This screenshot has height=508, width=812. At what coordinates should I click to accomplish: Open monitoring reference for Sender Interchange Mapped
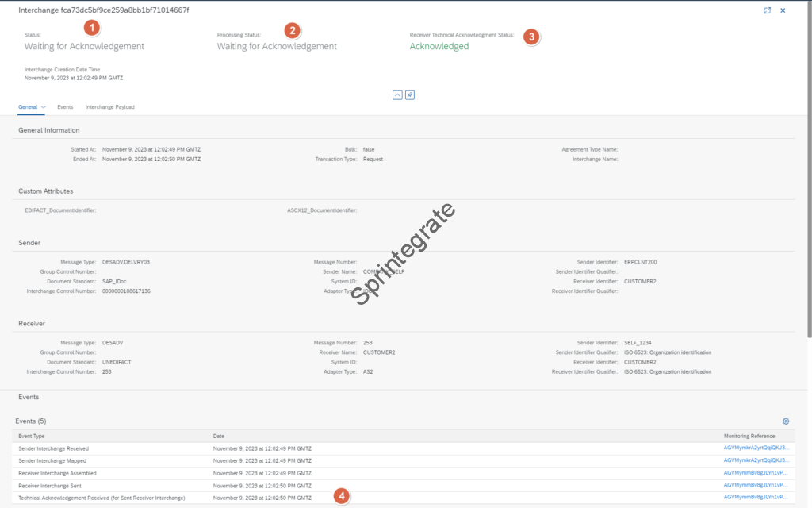[x=756, y=460]
